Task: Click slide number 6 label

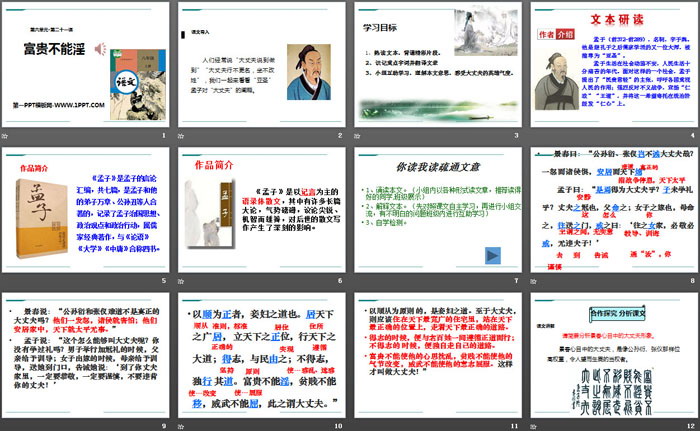Action: (340, 280)
